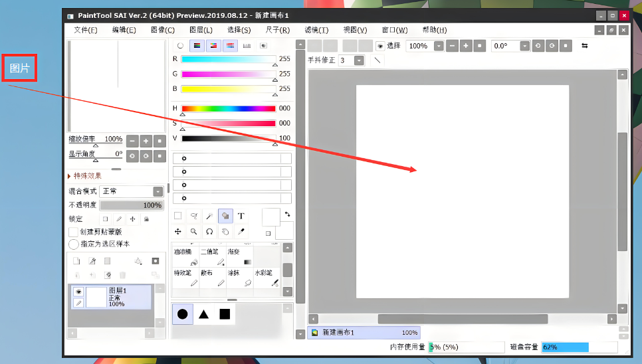This screenshot has height=364, width=642.
Task: Click the 图片 desktop item
Action: click(x=19, y=68)
